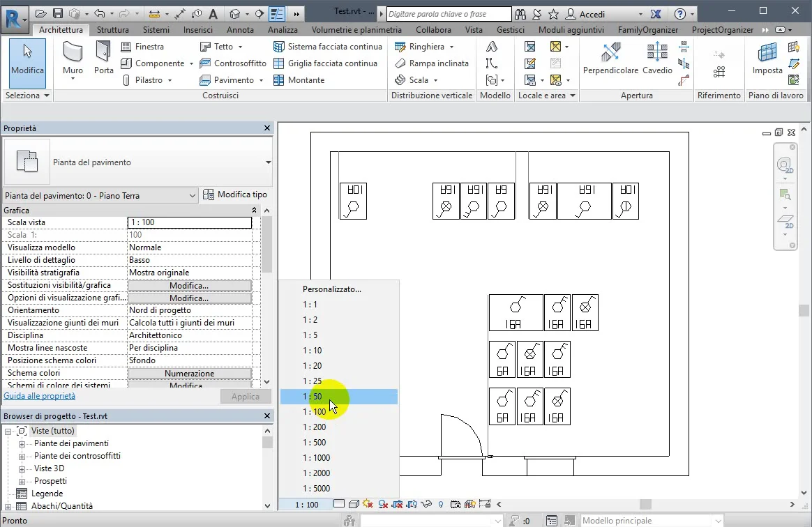
Task: Undo with the quick access arrow
Action: 100,14
